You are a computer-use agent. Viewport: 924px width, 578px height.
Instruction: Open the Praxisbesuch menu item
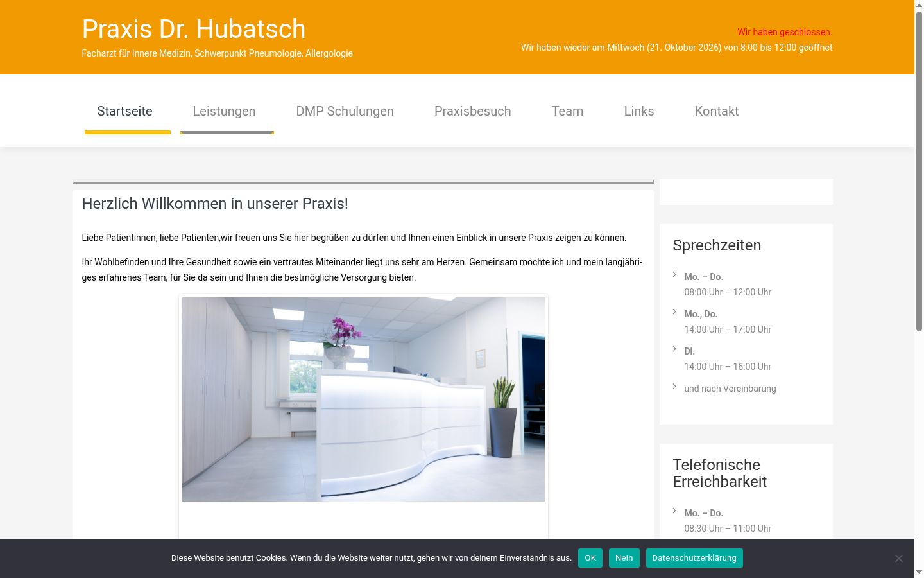(x=473, y=111)
